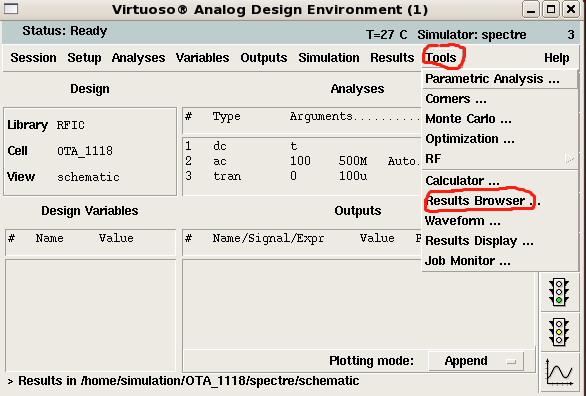Click the T=27 C temperature indicator
The image size is (586, 396).
(x=386, y=35)
